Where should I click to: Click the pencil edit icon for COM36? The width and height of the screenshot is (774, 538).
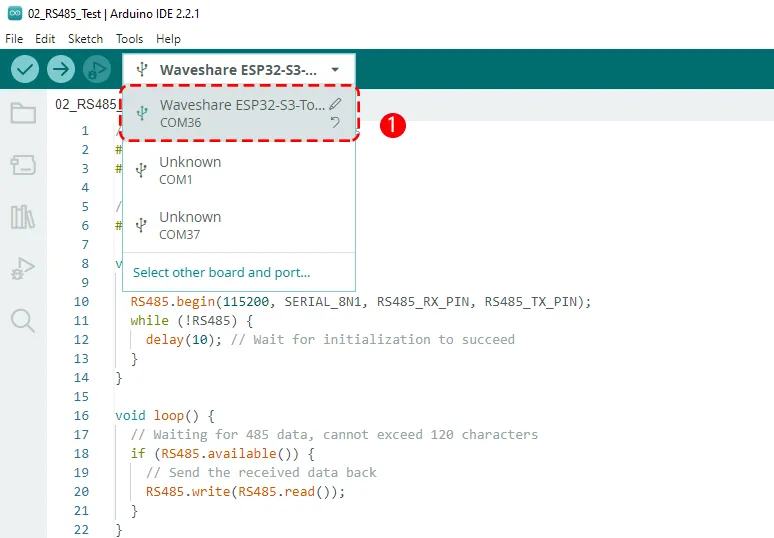pyautogui.click(x=336, y=103)
